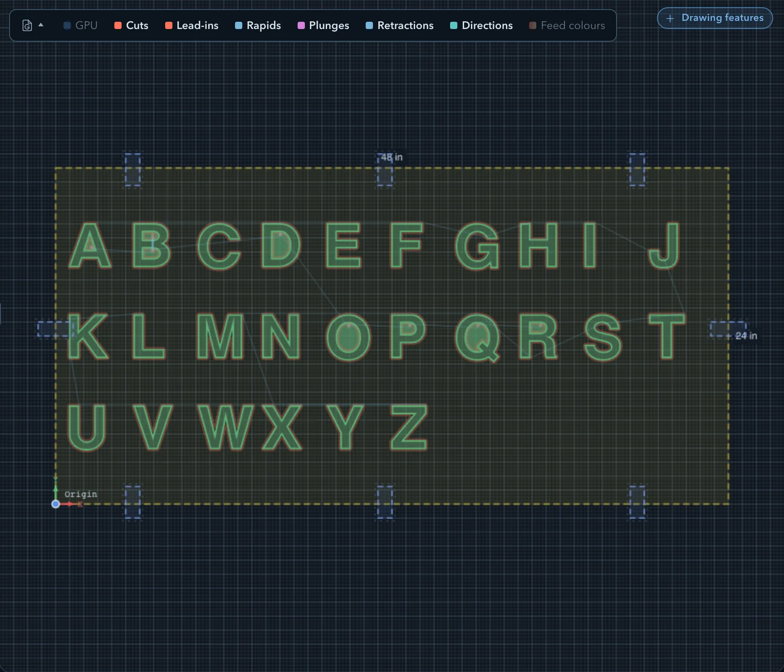The image size is (784, 672).
Task: Click the plus icon in Drawing features
Action: pos(670,19)
